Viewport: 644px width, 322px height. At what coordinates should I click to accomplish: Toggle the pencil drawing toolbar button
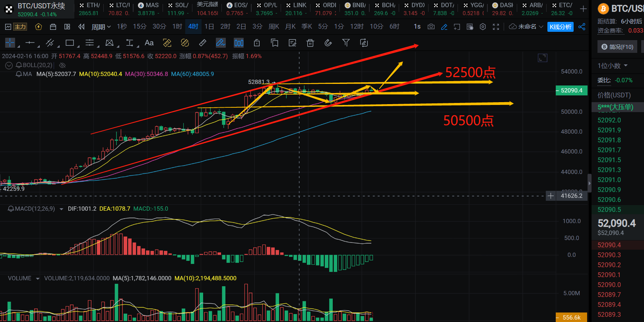coord(444,27)
